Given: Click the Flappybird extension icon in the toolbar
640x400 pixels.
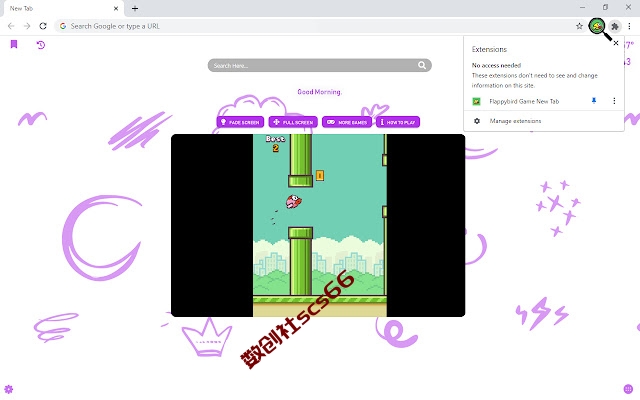Looking at the screenshot, I should [598, 27].
